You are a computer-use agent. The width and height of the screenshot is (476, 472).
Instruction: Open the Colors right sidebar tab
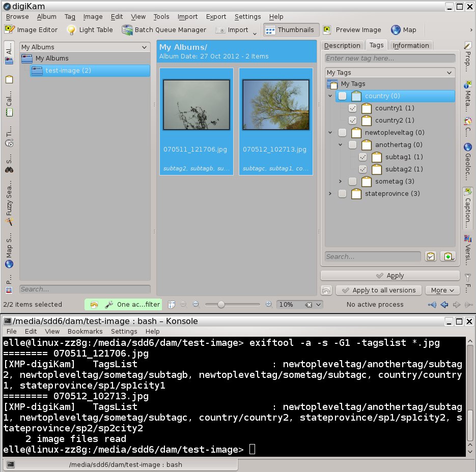(467, 127)
